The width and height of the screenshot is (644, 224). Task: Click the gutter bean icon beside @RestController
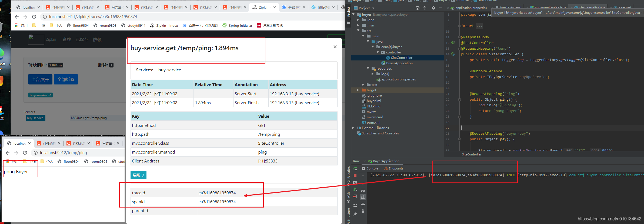point(453,43)
